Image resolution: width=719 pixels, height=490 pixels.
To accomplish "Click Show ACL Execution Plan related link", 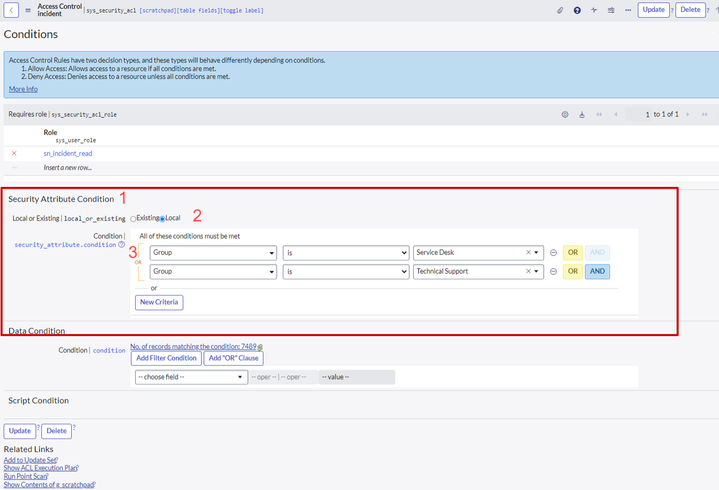I will tap(38, 468).
